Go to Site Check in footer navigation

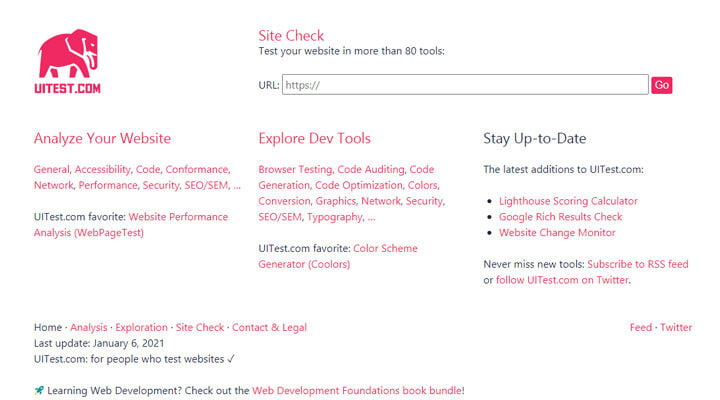[200, 327]
